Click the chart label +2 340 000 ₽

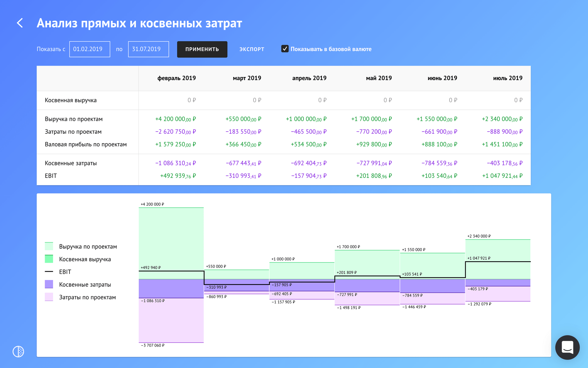click(x=479, y=236)
